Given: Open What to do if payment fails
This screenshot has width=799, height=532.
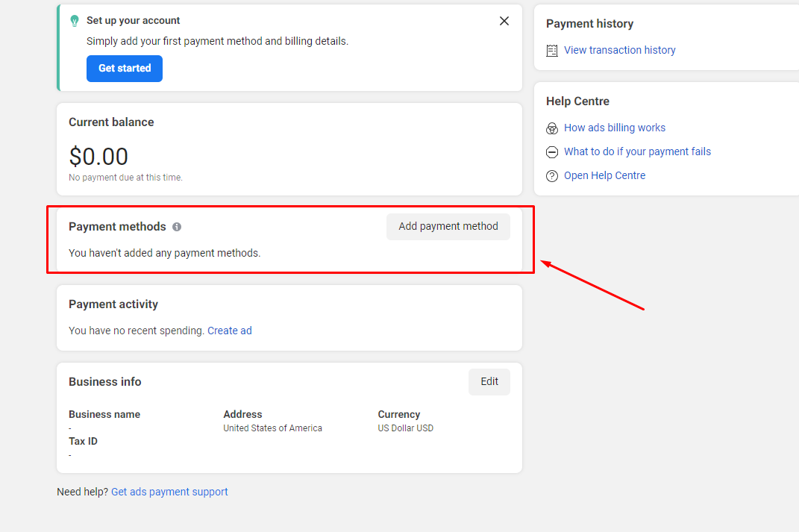Looking at the screenshot, I should pos(637,151).
